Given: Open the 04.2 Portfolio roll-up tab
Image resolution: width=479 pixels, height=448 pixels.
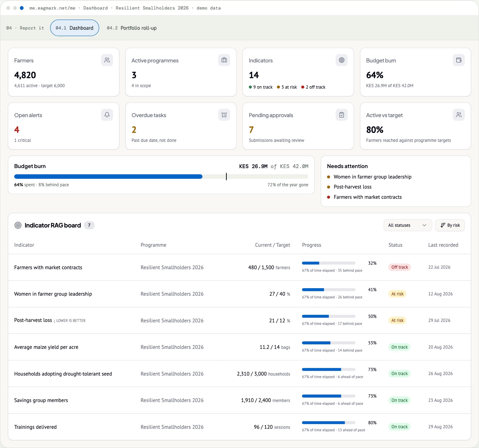Looking at the screenshot, I should coord(132,28).
